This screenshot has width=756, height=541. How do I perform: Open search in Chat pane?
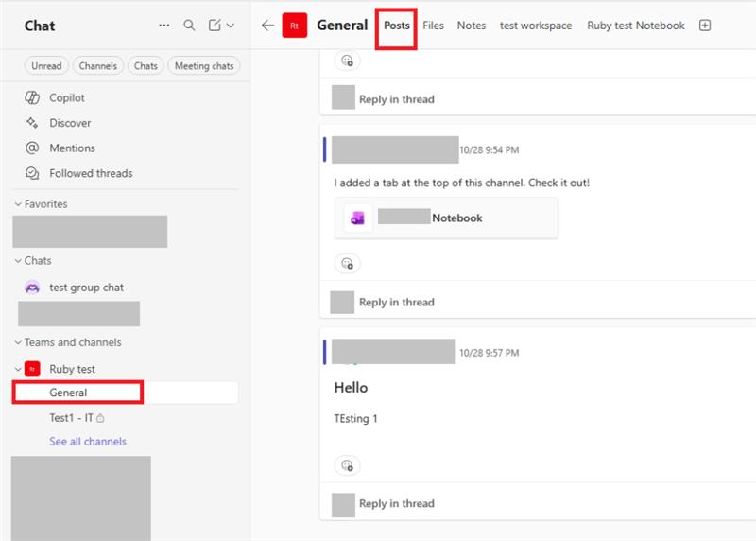coord(190,26)
